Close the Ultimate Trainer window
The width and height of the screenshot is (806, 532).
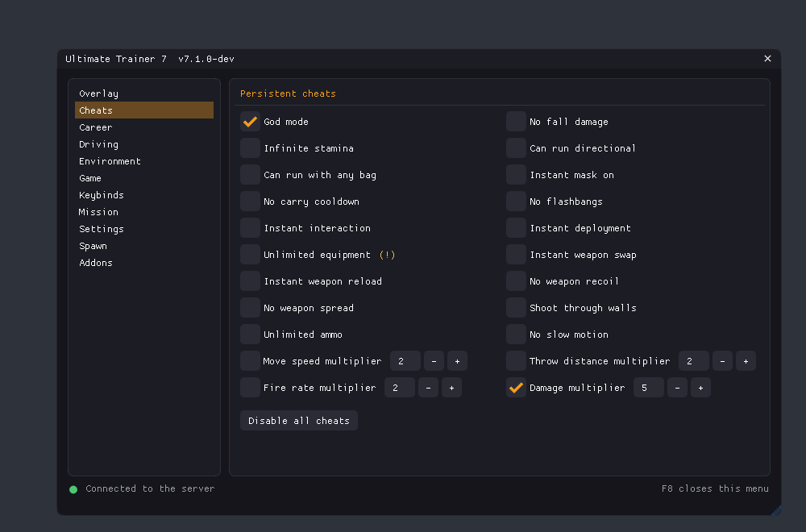767,59
